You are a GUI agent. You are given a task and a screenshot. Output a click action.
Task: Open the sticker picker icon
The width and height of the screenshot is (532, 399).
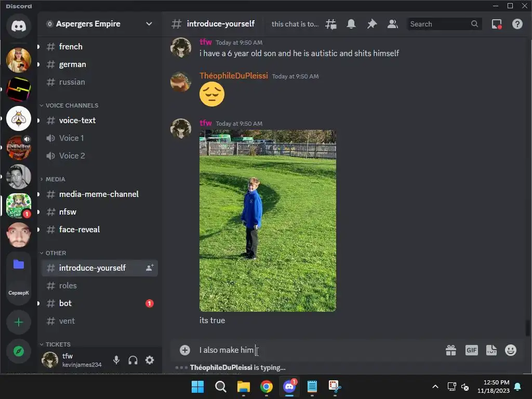coord(491,350)
